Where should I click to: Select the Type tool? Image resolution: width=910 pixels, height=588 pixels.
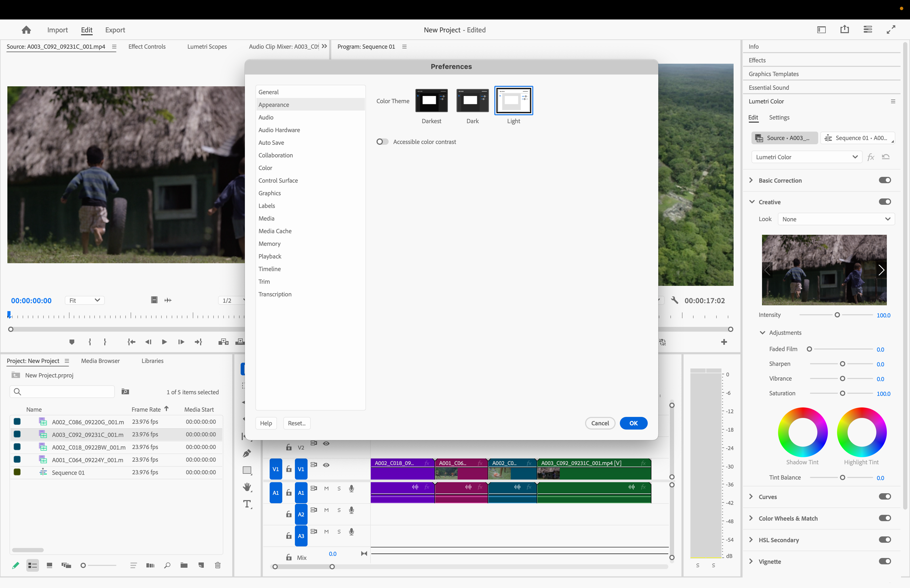coord(248,504)
